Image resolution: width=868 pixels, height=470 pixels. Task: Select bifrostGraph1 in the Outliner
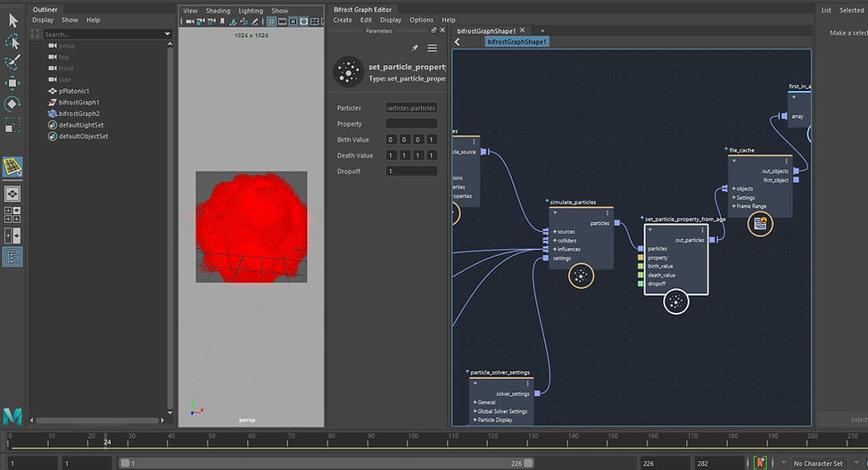click(79, 102)
